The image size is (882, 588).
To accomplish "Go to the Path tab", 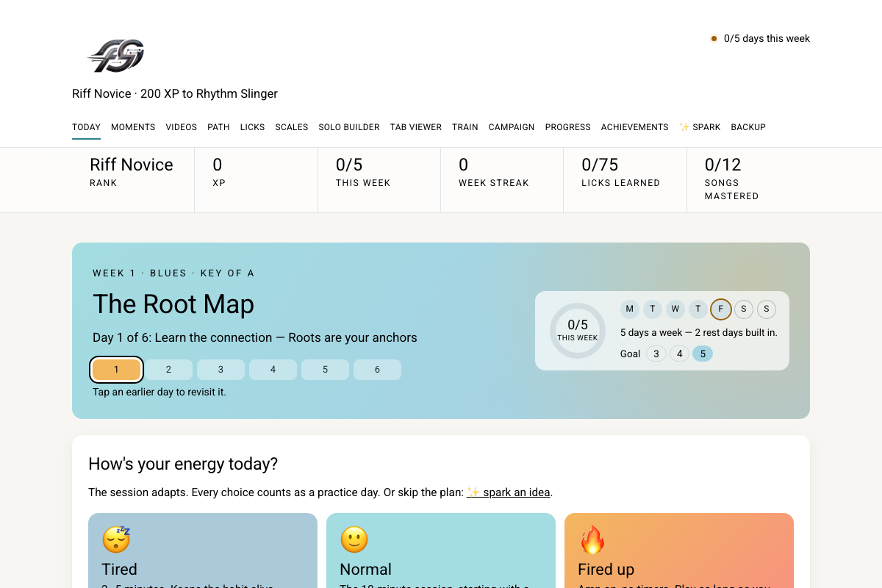I will [218, 127].
